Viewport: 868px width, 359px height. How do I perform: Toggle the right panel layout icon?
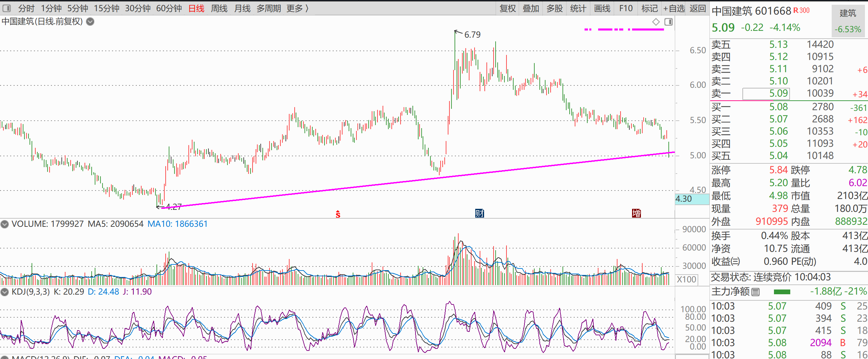pyautogui.click(x=669, y=22)
